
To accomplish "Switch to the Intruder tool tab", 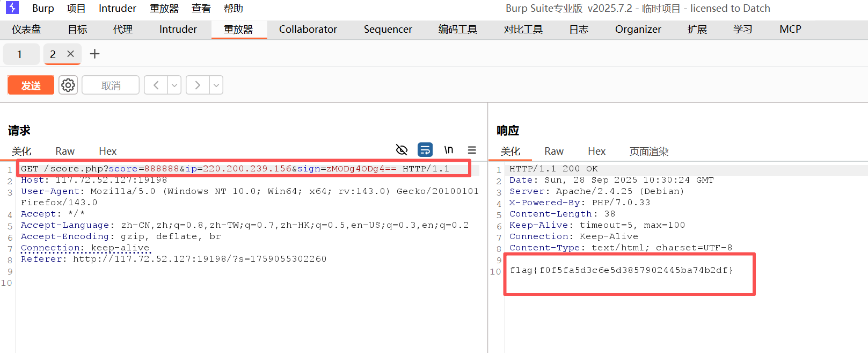I will 178,29.
